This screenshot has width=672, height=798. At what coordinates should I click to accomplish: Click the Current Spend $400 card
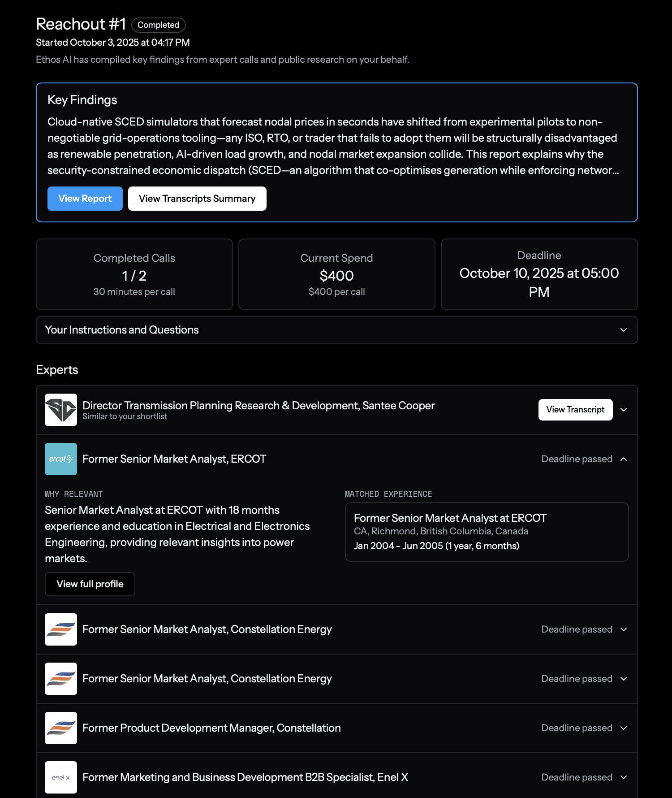pyautogui.click(x=337, y=274)
